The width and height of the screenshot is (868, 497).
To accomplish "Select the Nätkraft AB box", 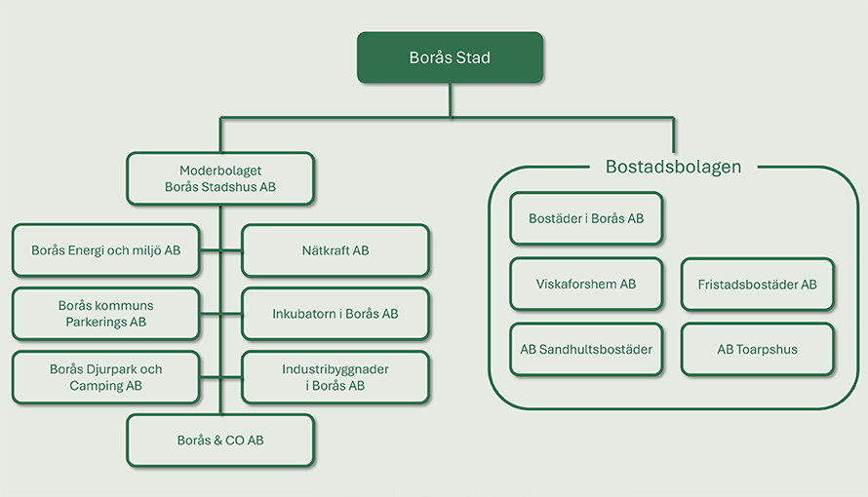I will click(335, 250).
